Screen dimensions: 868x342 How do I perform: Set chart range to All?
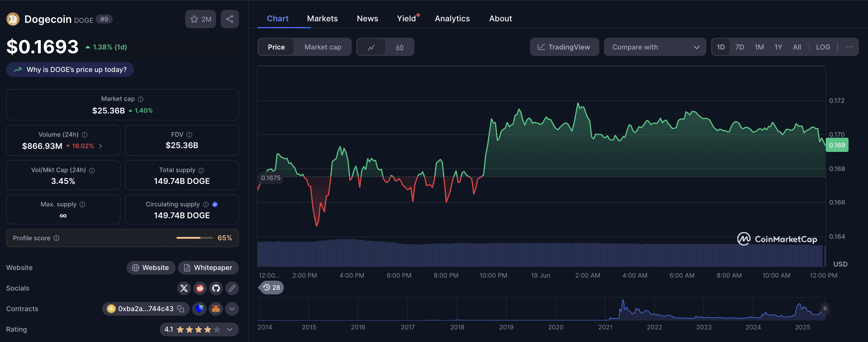[x=797, y=47]
